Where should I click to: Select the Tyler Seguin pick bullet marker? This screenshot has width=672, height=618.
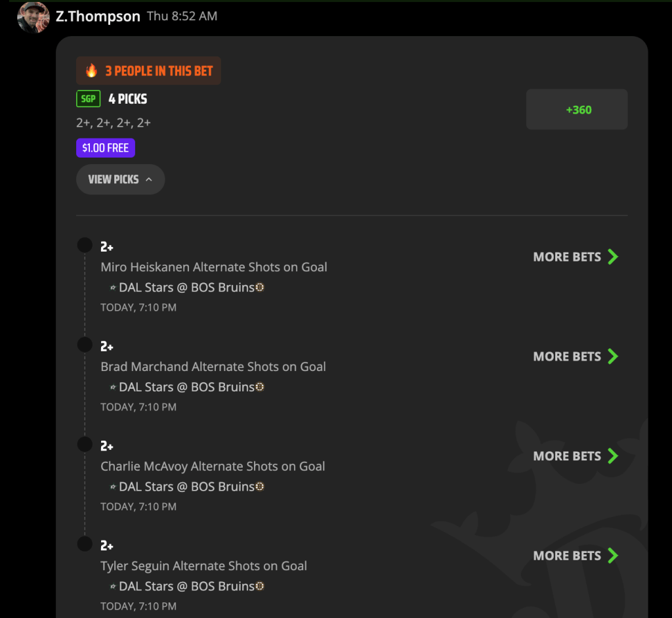click(85, 544)
